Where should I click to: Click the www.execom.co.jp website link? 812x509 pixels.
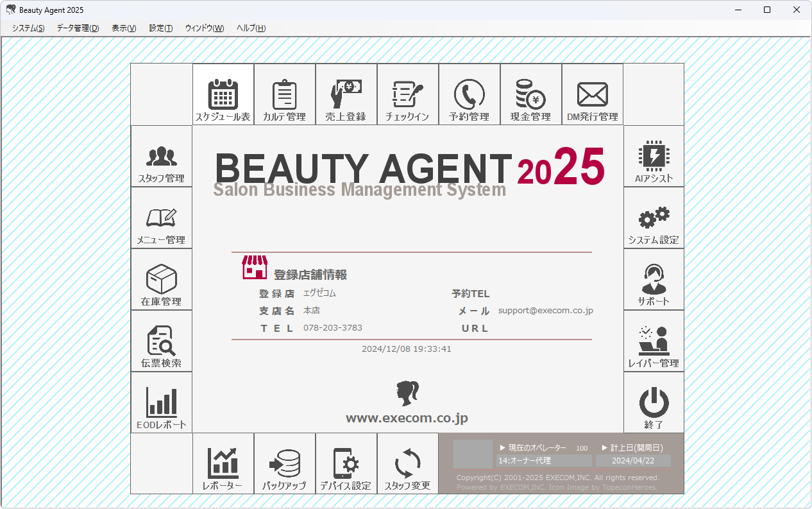coord(407,418)
